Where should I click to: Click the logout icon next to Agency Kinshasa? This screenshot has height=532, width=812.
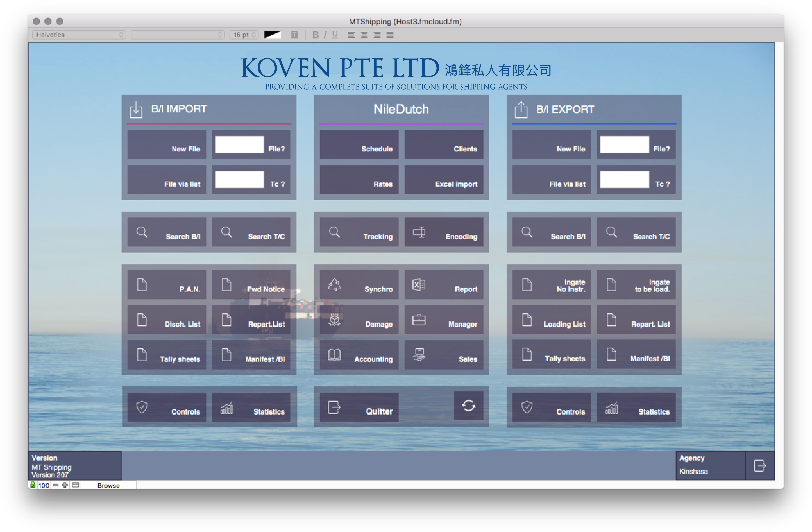point(760,465)
